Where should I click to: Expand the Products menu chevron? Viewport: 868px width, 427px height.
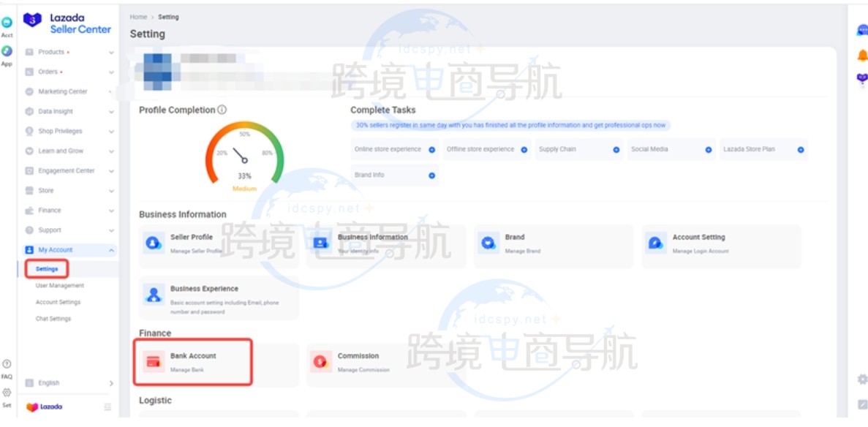111,53
